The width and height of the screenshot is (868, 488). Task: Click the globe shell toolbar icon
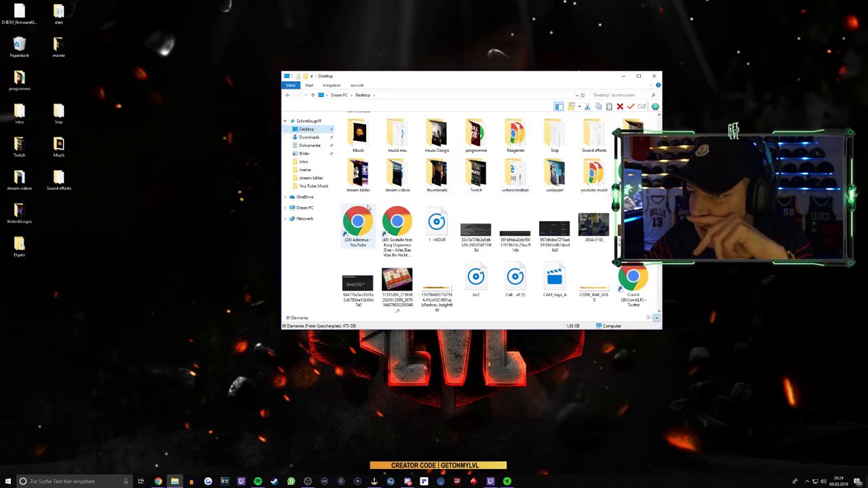[655, 106]
